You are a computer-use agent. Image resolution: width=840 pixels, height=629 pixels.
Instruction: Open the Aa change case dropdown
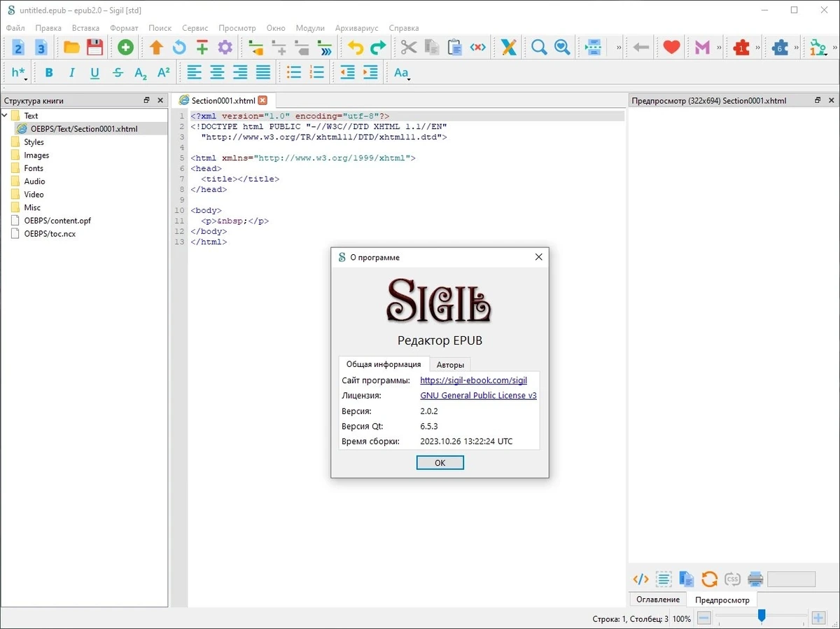[401, 72]
